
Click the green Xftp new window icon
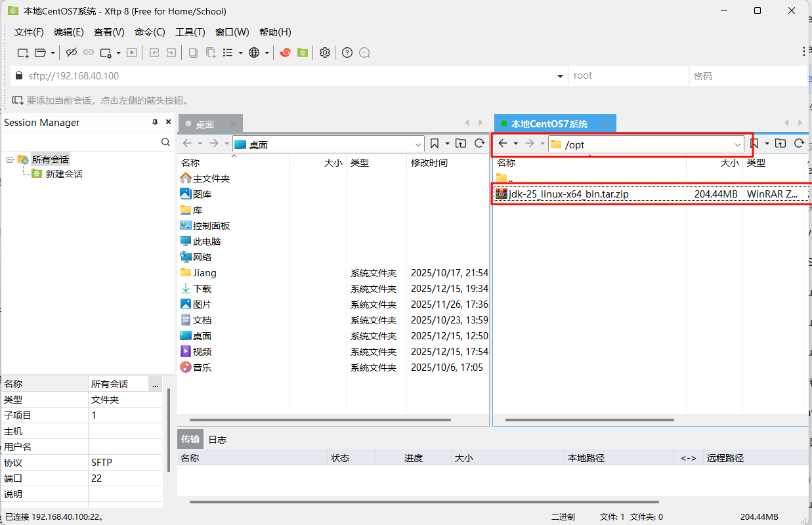coord(302,52)
